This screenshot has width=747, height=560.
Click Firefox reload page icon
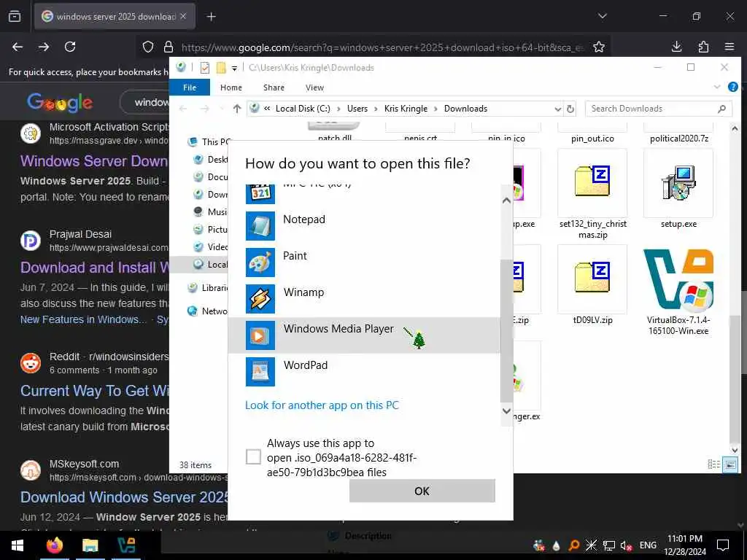point(70,47)
